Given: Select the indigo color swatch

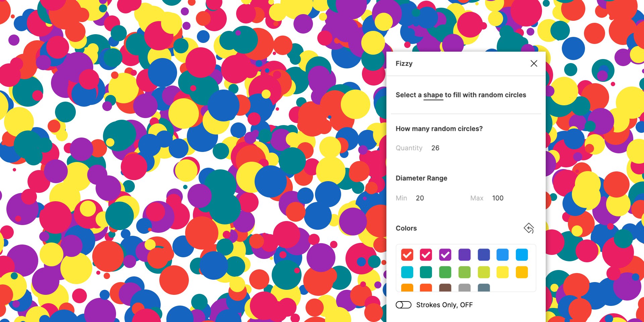Looking at the screenshot, I should (484, 255).
